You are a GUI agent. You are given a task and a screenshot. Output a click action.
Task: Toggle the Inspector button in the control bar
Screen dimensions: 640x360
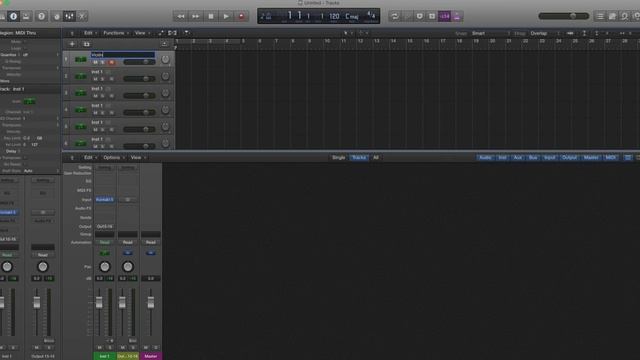pos(13,16)
